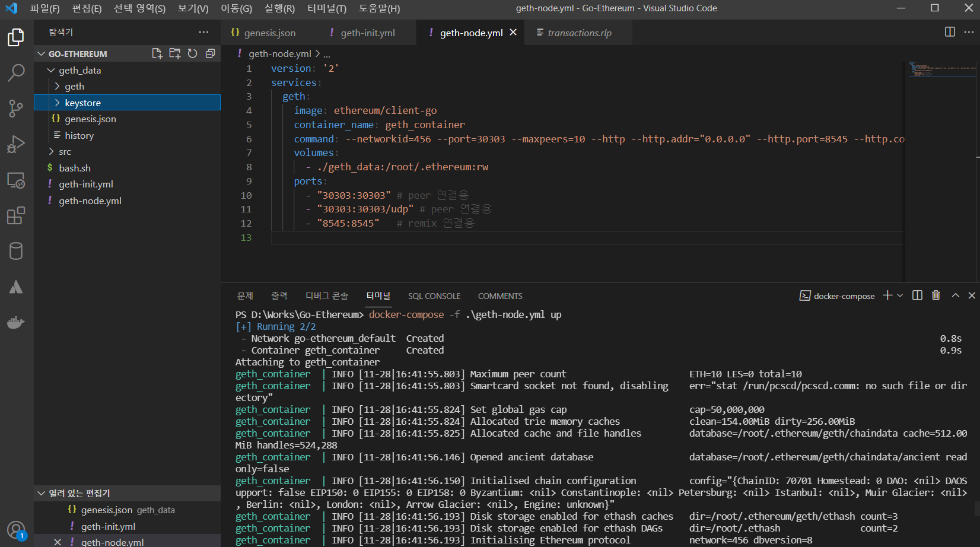Open Run and Debug view

pyautogui.click(x=16, y=144)
